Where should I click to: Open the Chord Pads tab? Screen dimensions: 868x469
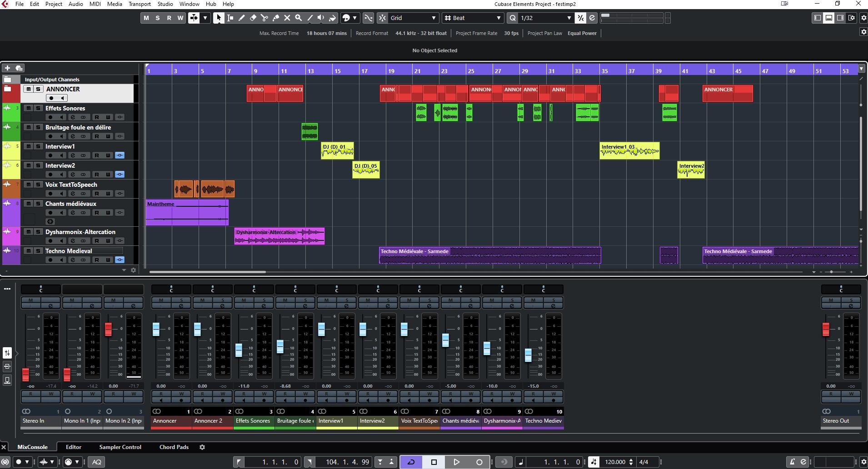174,447
